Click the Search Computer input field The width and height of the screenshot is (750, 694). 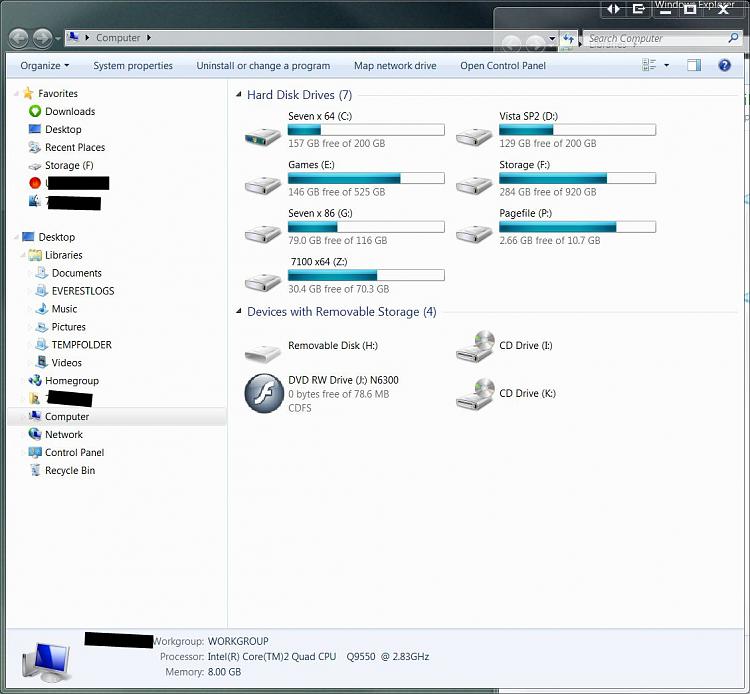[x=655, y=38]
